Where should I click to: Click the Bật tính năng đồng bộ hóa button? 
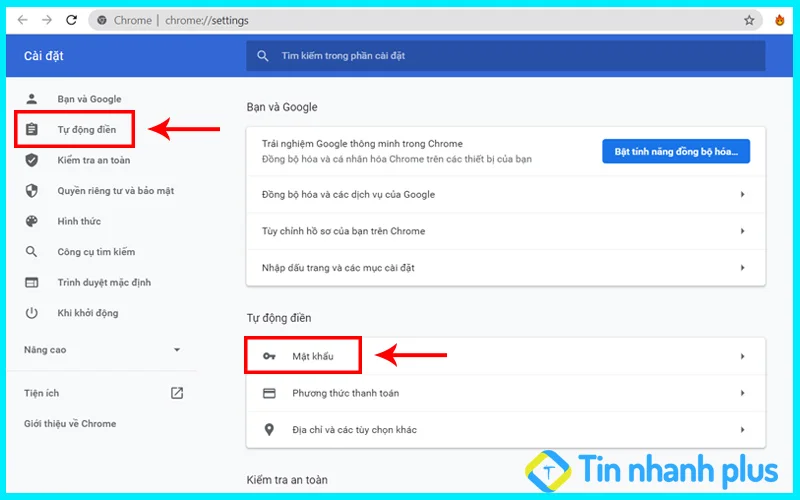coord(676,152)
